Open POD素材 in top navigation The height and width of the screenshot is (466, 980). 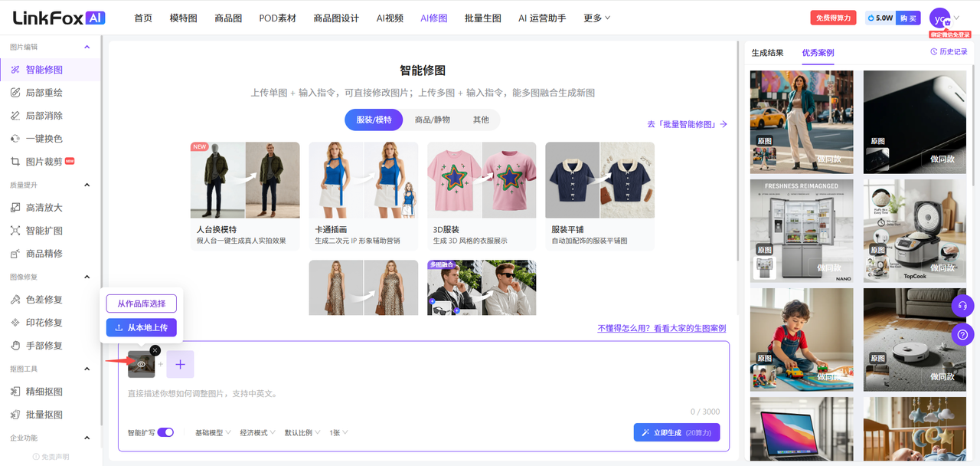(x=278, y=18)
